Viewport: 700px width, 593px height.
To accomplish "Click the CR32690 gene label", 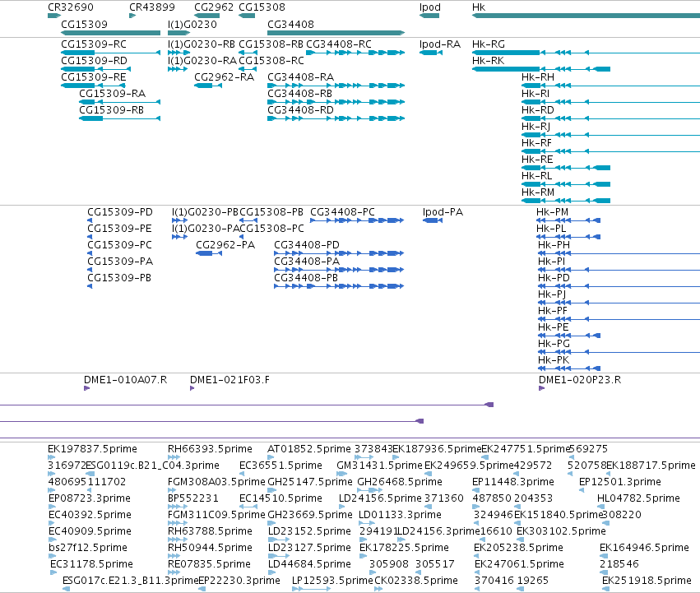I will [x=71, y=7].
